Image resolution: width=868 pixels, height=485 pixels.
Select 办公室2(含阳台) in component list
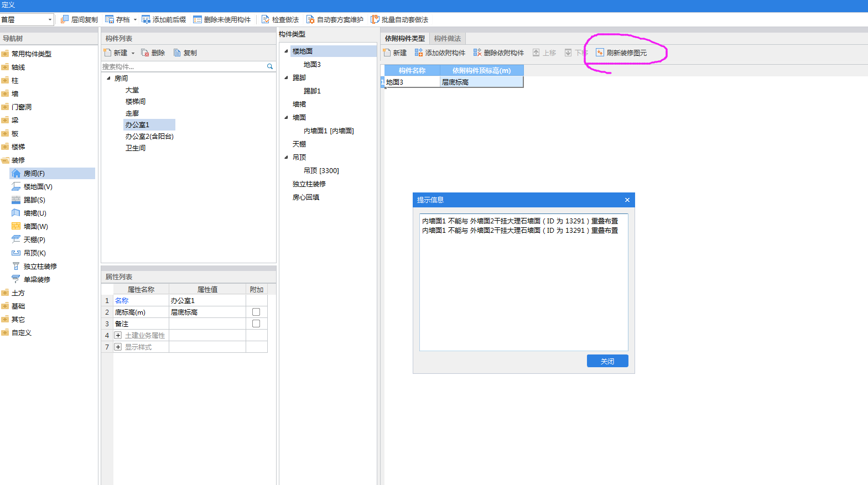(149, 136)
